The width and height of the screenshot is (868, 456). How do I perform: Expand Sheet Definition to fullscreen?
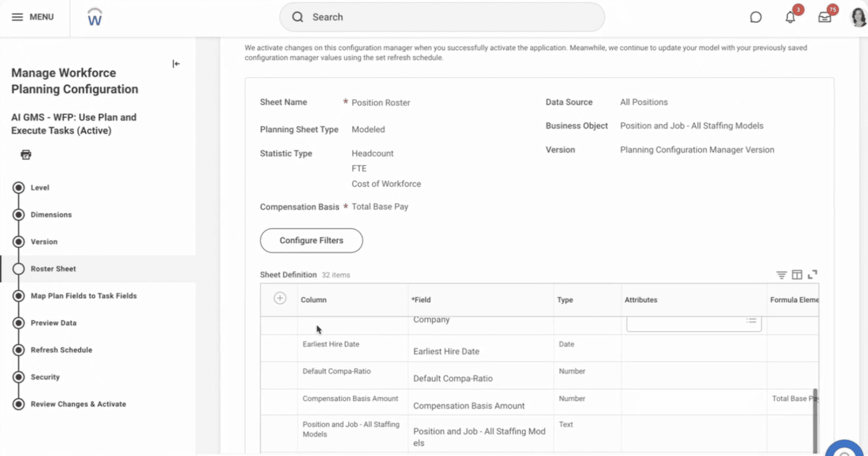813,275
